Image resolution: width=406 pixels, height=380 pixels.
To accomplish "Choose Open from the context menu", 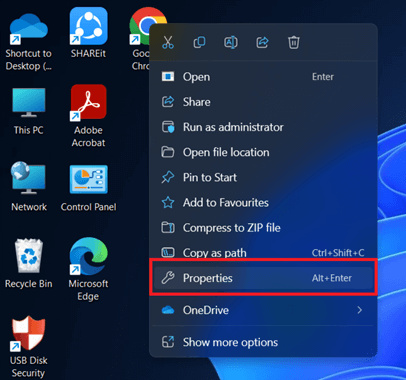I will pyautogui.click(x=263, y=77).
